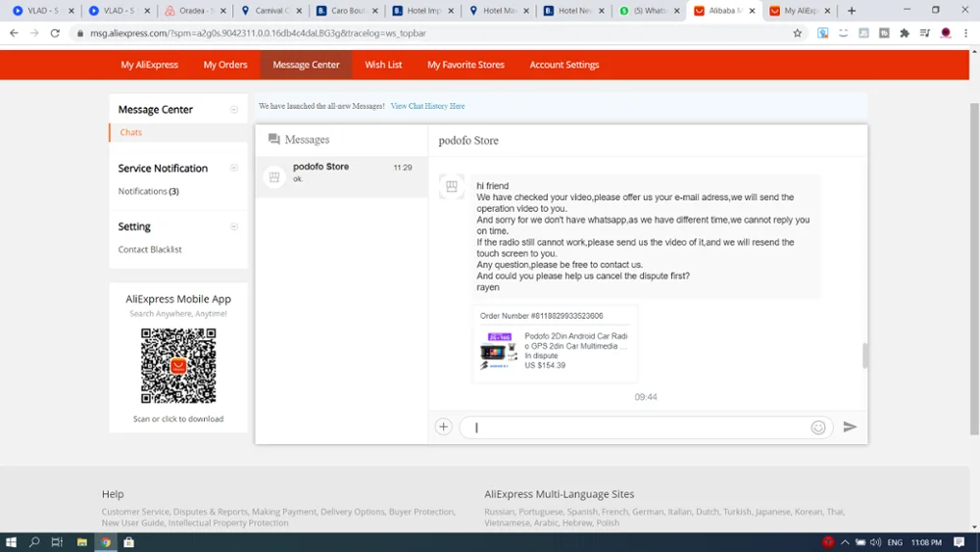Open the media control icon in Chrome toolbar

925,33
